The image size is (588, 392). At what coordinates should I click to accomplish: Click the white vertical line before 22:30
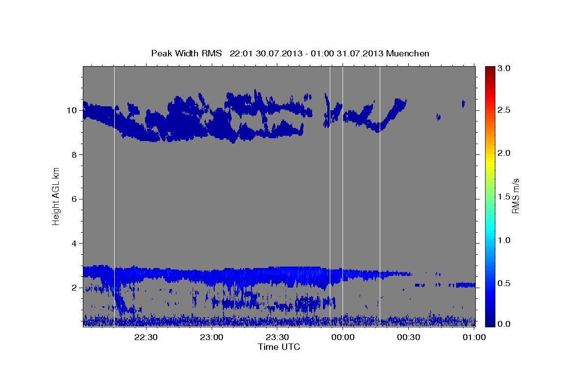pos(114,196)
